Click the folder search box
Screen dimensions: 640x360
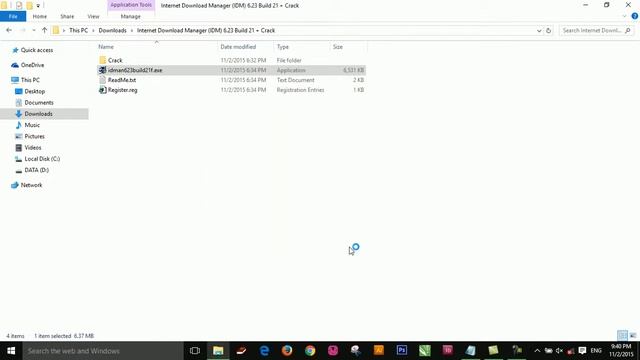(596, 31)
